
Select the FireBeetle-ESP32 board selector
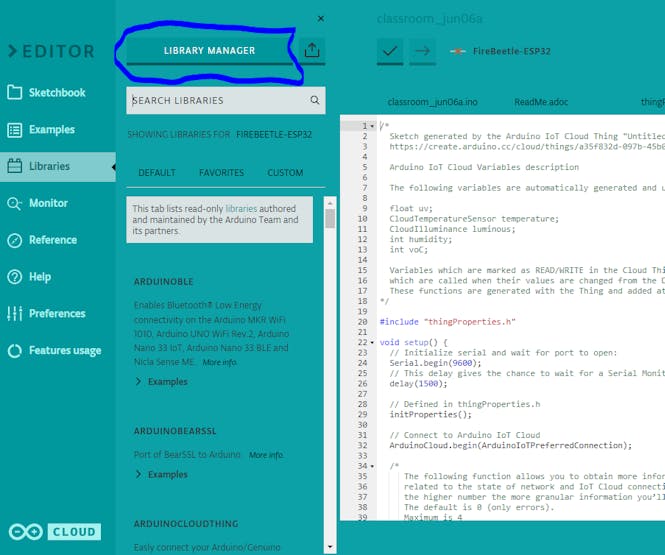pos(511,51)
